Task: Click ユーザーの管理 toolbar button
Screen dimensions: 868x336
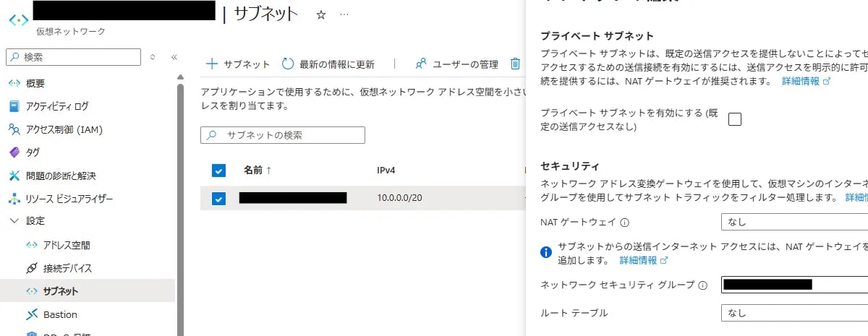Action: click(x=456, y=64)
